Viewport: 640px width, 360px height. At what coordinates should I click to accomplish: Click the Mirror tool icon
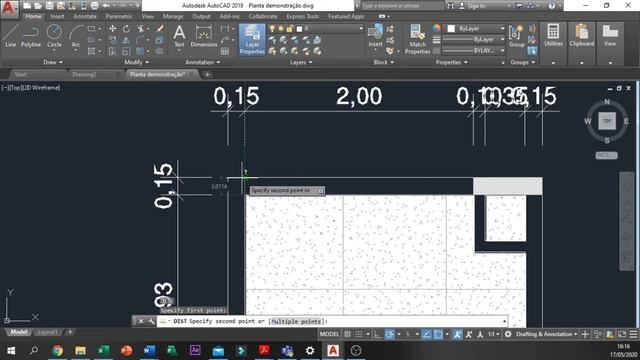127,40
